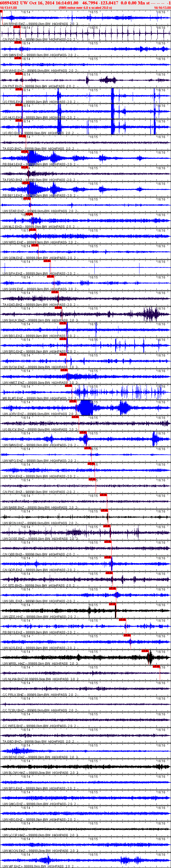
Task: Select the TA.F05D.BHZ station label
Action: pos(13,180)
